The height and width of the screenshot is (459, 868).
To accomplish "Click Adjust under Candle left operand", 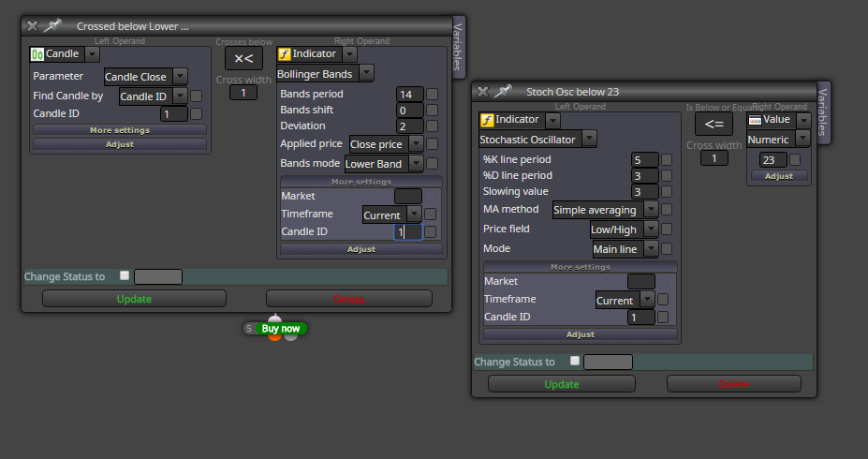I will [120, 144].
